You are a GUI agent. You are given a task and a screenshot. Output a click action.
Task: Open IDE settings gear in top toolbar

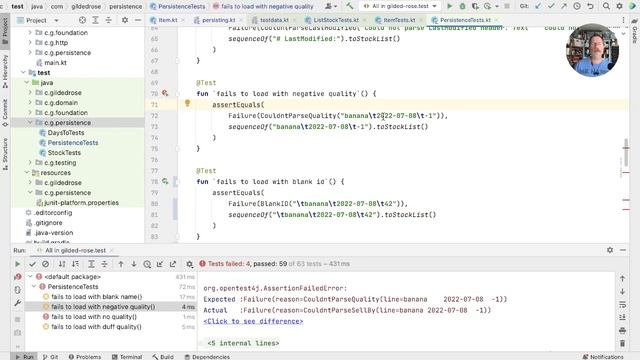(619, 6)
